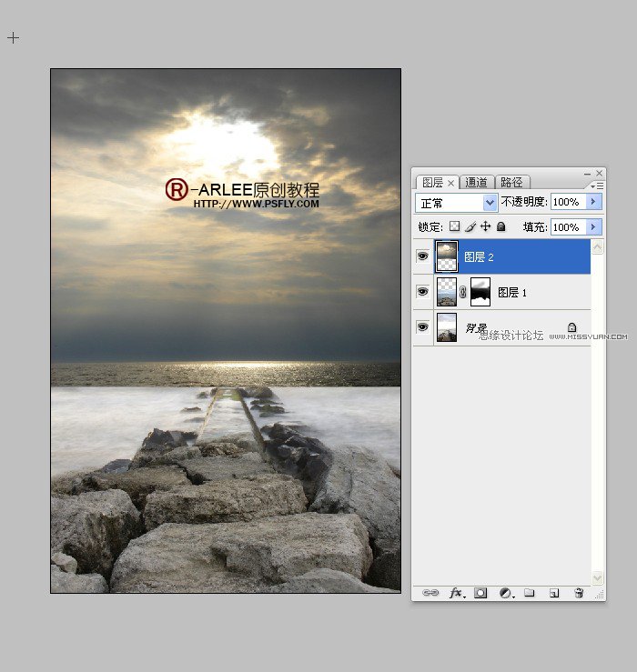This screenshot has height=672, width=637.
Task: Select the 背景 layer thumbnail
Action: [x=447, y=327]
